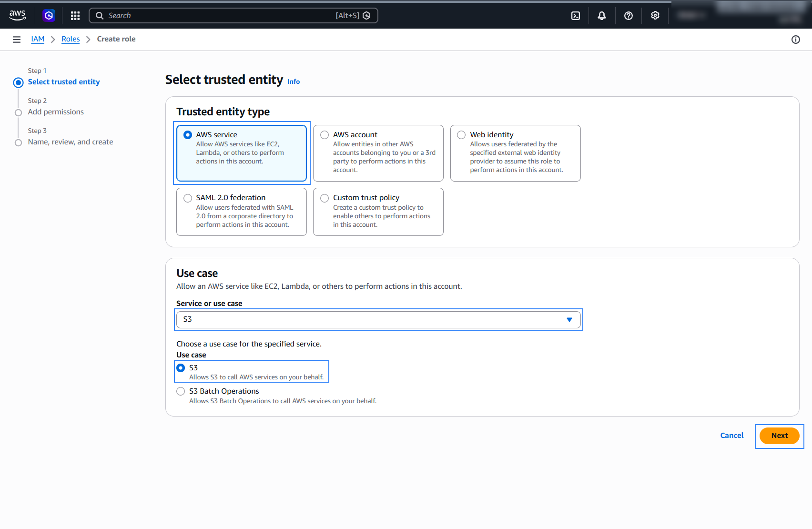Screen dimensions: 812x529
Task: Open the info panel circle icon
Action: 796,40
